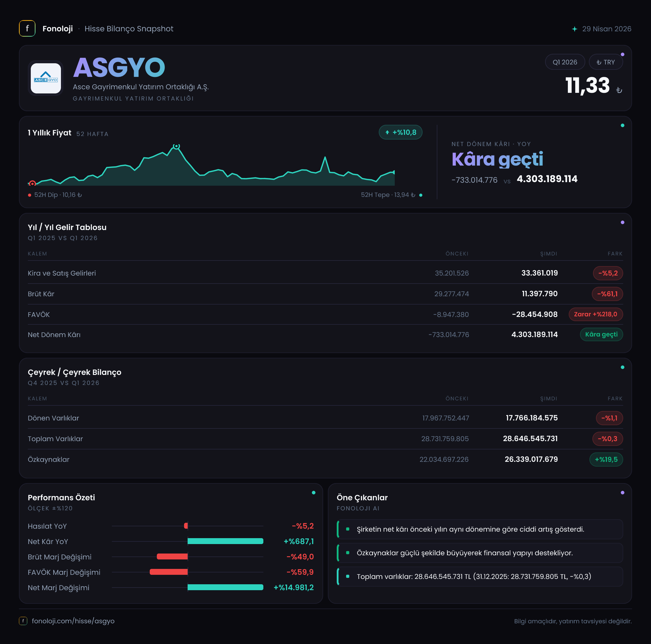This screenshot has height=644, width=651.
Task: Select the "Dönen Varlıklar" row label
Action: pos(53,418)
